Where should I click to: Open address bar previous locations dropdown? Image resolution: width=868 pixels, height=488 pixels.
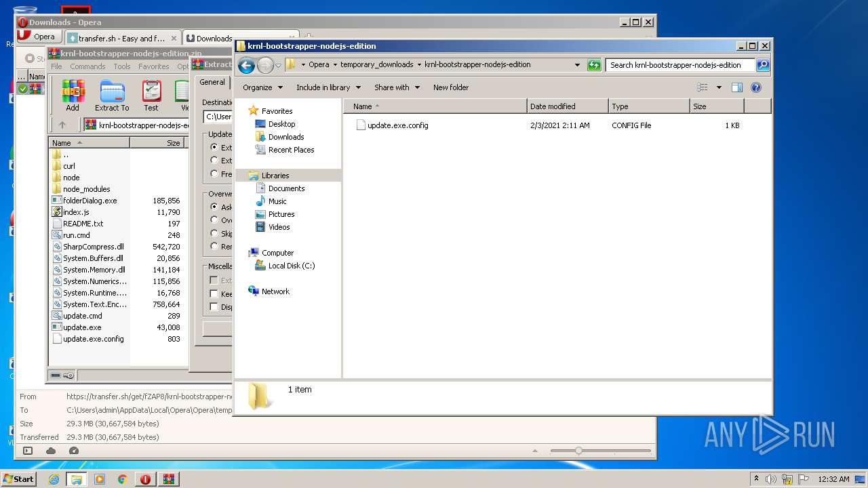577,65
